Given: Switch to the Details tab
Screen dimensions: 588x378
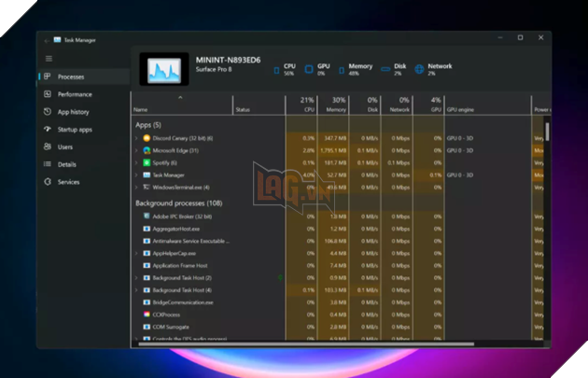Looking at the screenshot, I should [x=84, y=164].
